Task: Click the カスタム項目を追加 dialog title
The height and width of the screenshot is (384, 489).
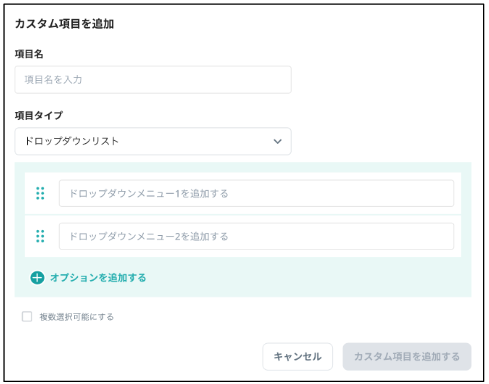Action: pos(64,24)
